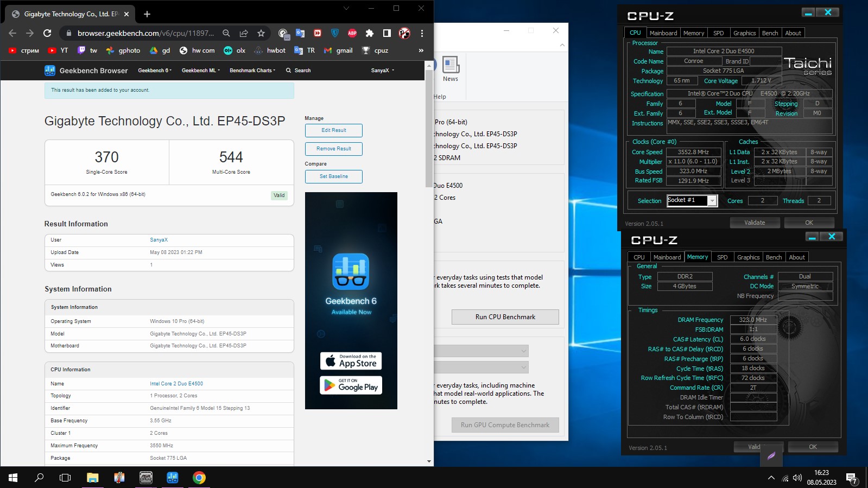The width and height of the screenshot is (868, 488).
Task: Open the tw Twitch bookmark
Action: tap(87, 50)
